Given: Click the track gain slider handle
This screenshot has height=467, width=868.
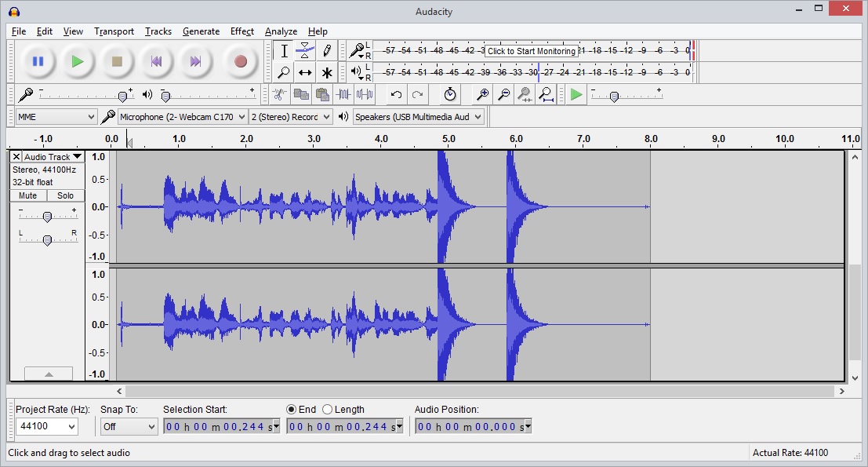Looking at the screenshot, I should [x=47, y=217].
